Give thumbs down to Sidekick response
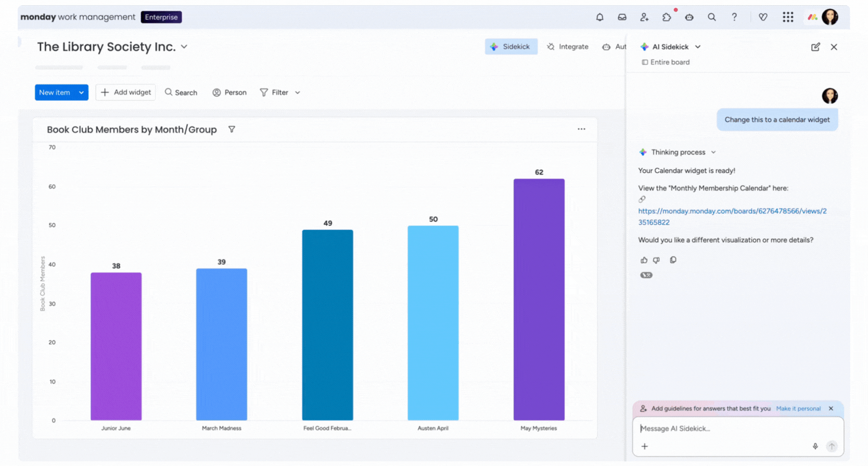The height and width of the screenshot is (466, 868). (x=656, y=260)
